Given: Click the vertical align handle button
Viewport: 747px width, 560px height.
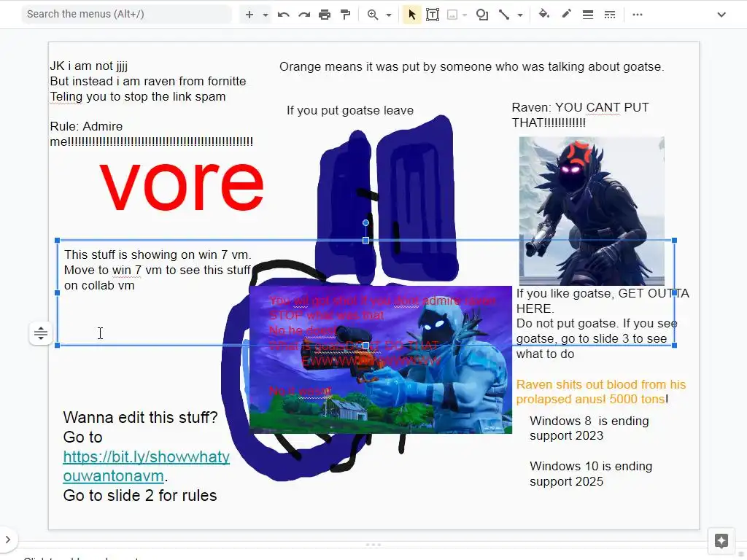Looking at the screenshot, I should pyautogui.click(x=41, y=333).
